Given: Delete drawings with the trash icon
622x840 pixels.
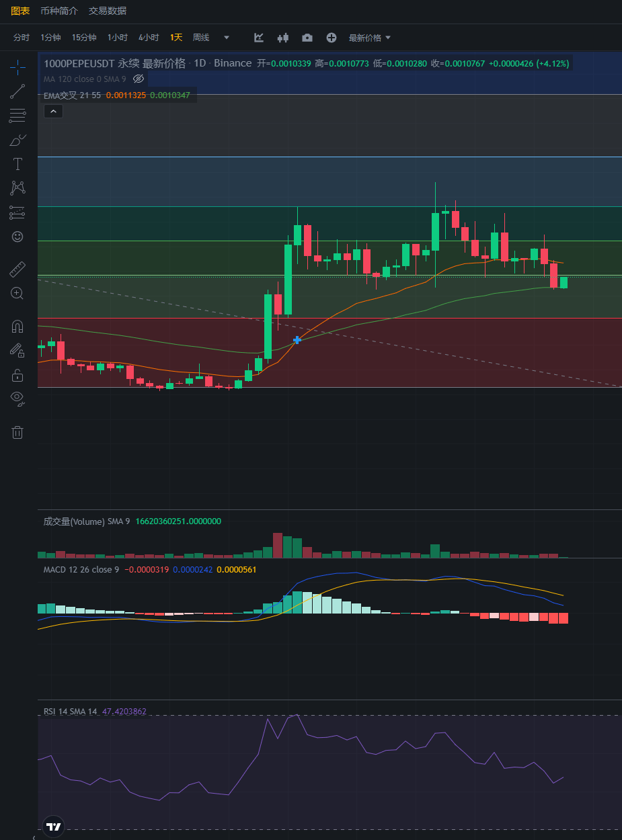Looking at the screenshot, I should pyautogui.click(x=17, y=432).
